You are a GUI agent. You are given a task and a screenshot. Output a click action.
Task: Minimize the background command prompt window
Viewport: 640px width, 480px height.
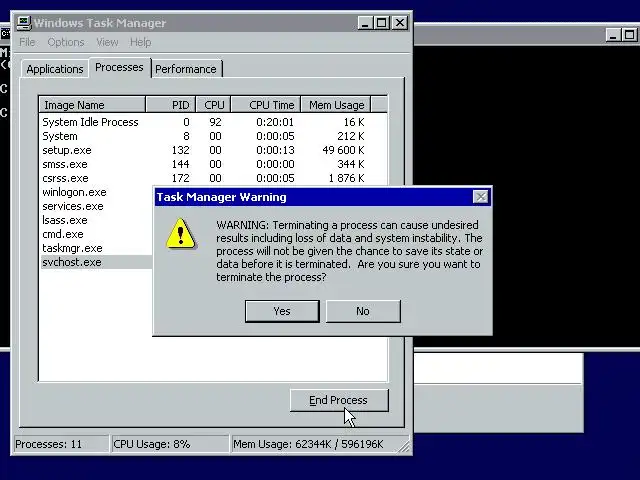click(x=613, y=35)
